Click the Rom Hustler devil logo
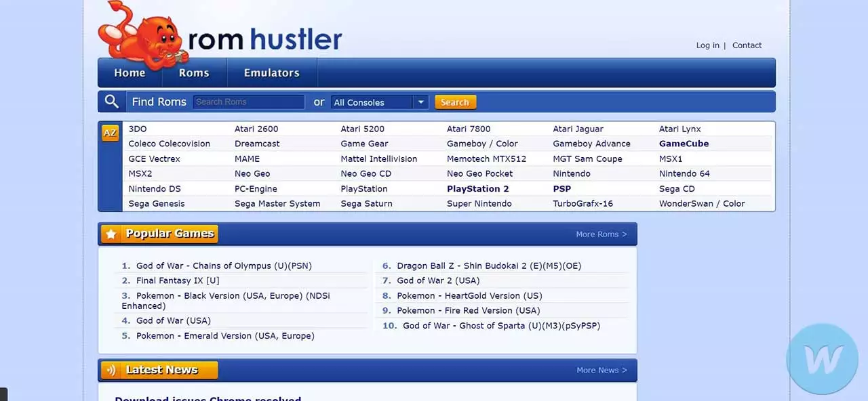868x401 pixels. coord(142,34)
